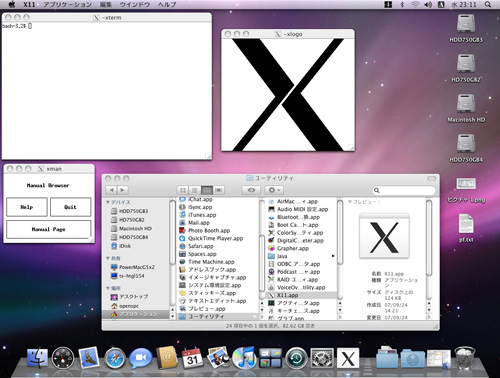Open Trash in the Dock

click(x=465, y=358)
